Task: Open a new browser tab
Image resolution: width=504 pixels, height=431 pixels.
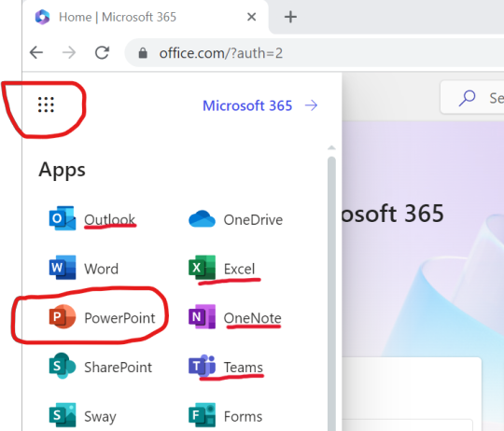Action: (290, 17)
